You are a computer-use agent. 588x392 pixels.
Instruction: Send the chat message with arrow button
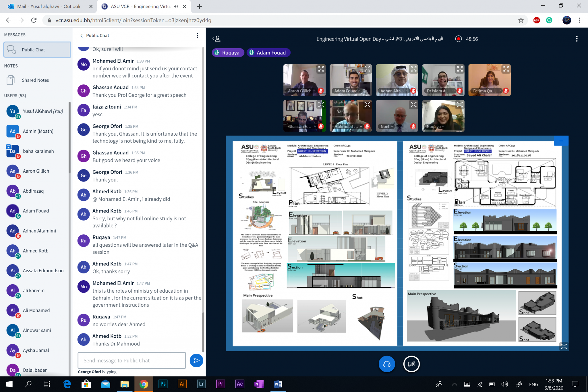(x=196, y=360)
